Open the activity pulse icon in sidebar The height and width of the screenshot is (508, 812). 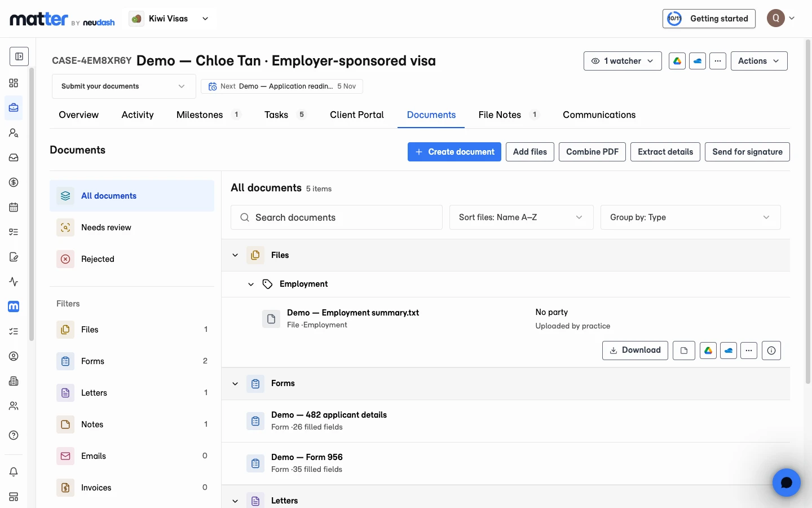pos(14,282)
